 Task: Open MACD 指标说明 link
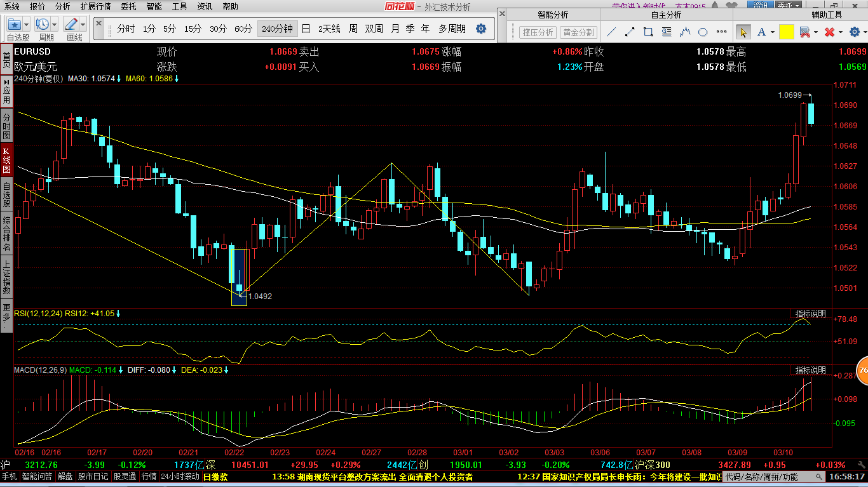point(810,370)
